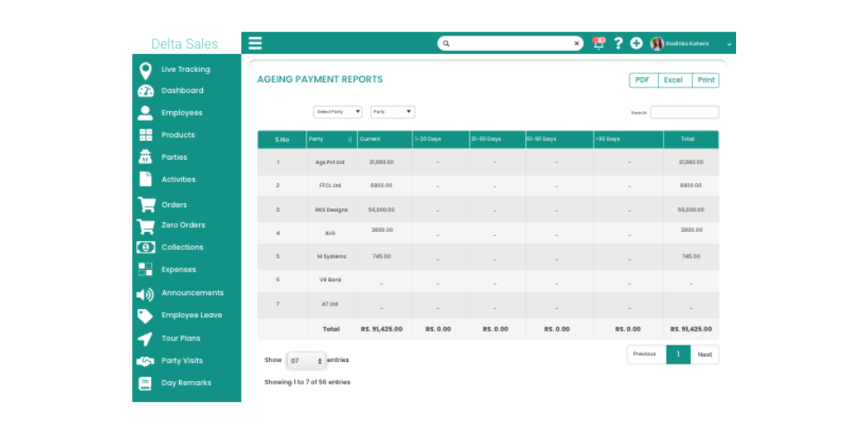This screenshot has height=434, width=868.
Task: Click the 1-30 Days column header
Action: point(441,140)
